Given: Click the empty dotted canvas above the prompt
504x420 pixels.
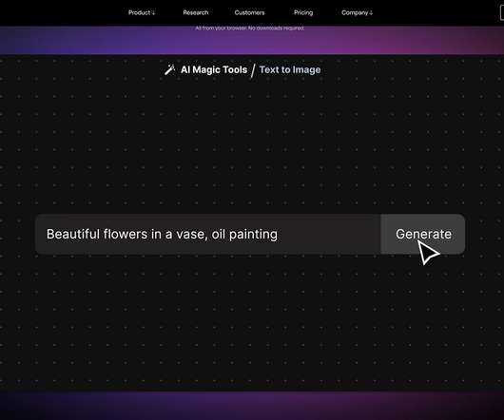Looking at the screenshot, I should 252,144.
